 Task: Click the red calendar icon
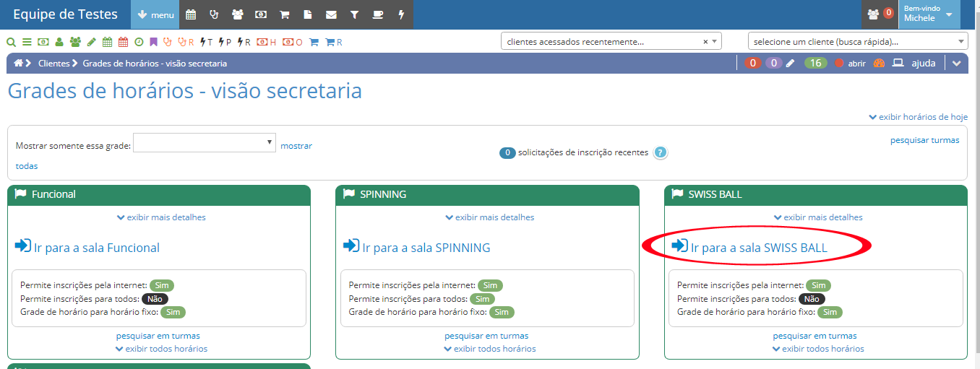click(x=123, y=43)
